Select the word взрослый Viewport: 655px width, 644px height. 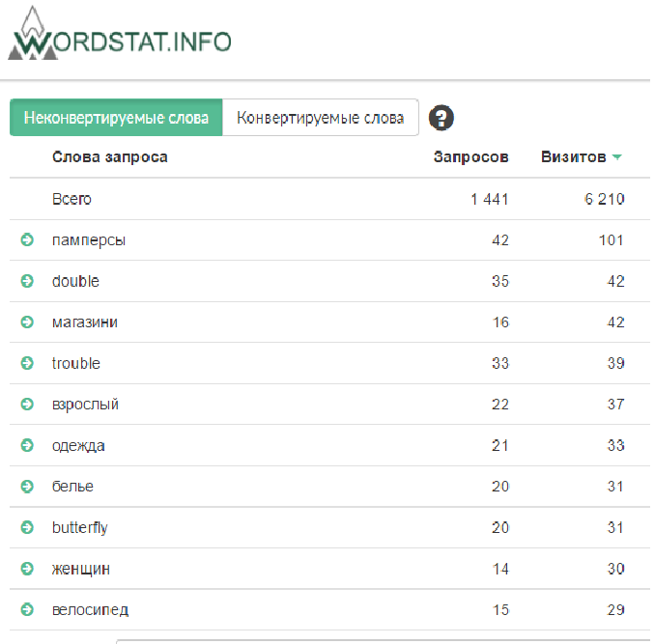[x=85, y=405]
